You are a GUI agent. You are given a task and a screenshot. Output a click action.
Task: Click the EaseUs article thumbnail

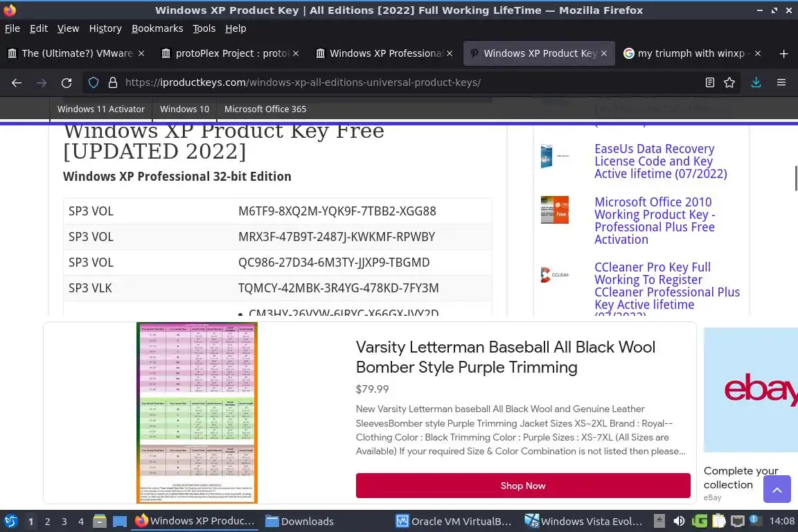click(x=555, y=157)
